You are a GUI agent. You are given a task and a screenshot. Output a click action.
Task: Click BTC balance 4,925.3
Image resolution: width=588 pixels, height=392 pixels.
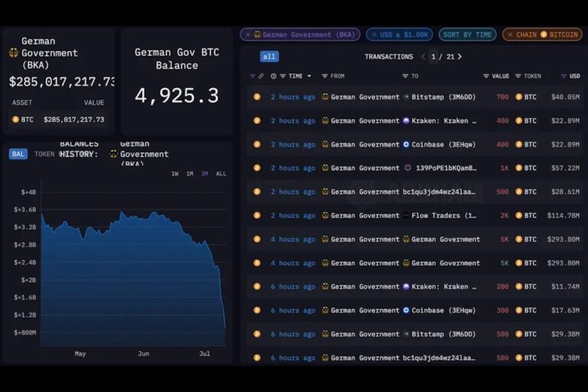[x=177, y=96]
